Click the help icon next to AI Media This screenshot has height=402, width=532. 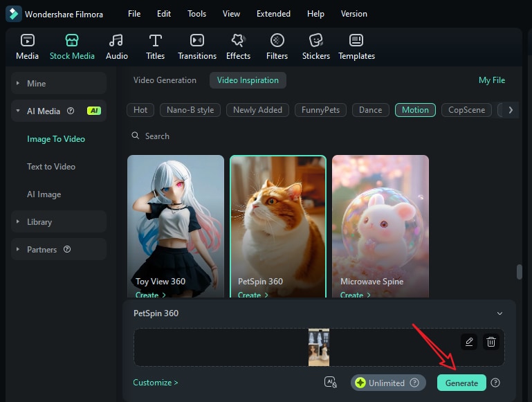point(71,111)
